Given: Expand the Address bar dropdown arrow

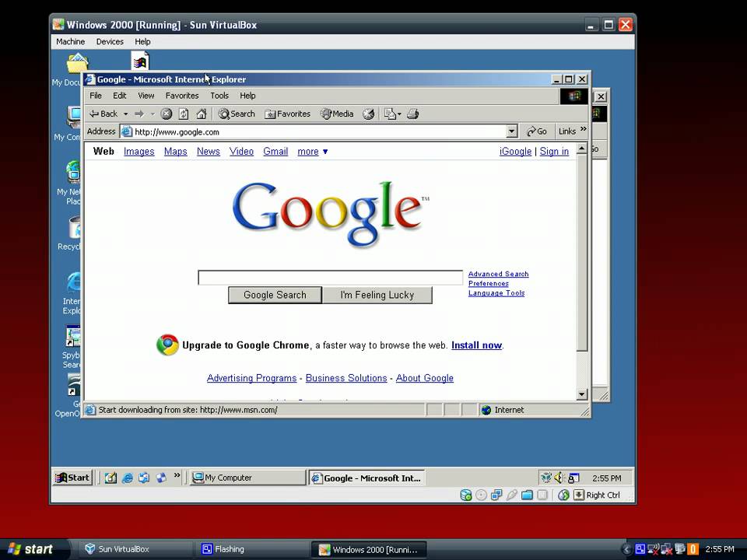Looking at the screenshot, I should (512, 131).
